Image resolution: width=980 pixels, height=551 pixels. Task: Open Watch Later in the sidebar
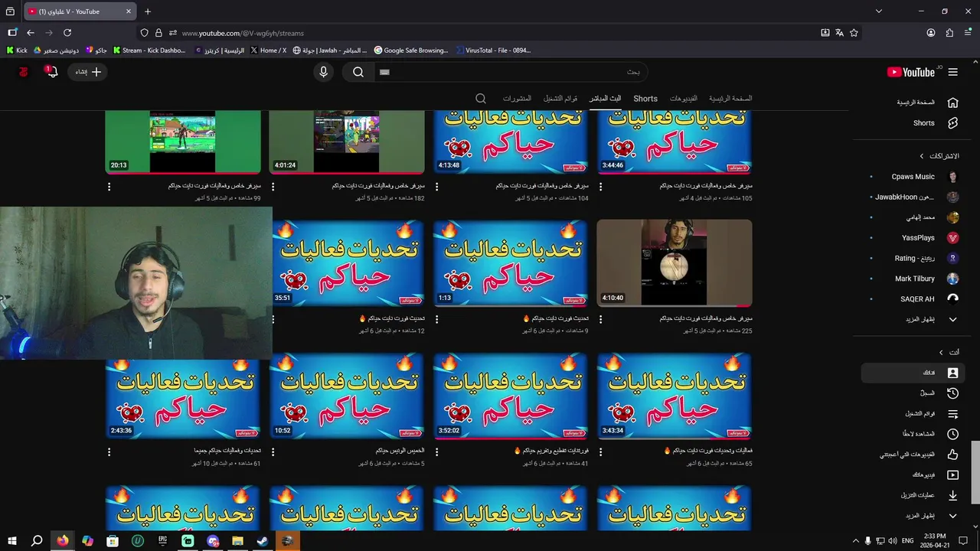[914, 434]
